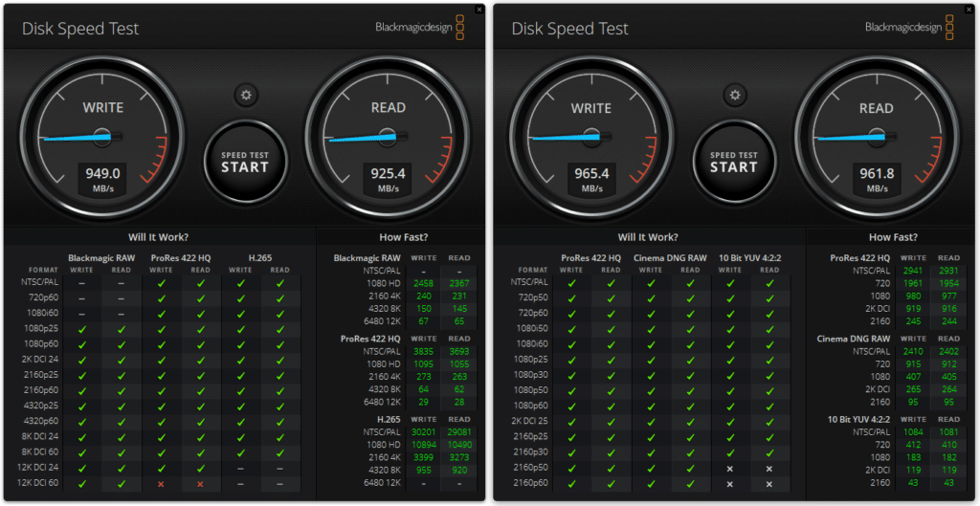Click the WRITE gauge reading 949.0 MB/s
Image resolution: width=980 pixels, height=506 pixels.
tap(102, 138)
